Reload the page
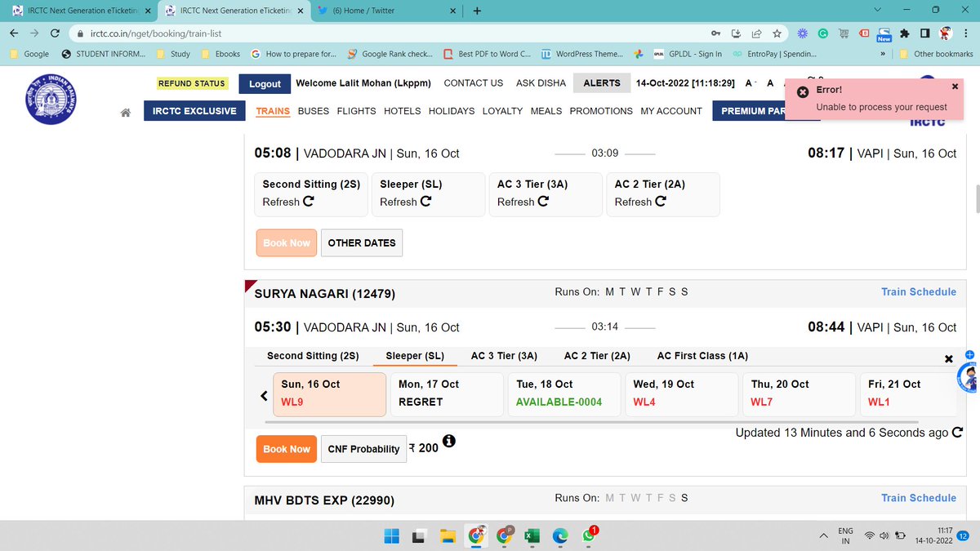This screenshot has height=551, width=980. point(55,33)
